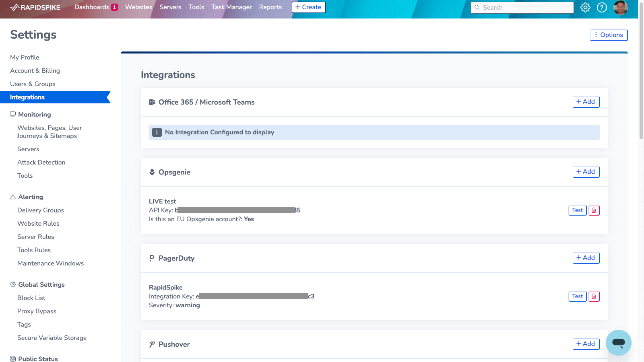Open the Reports menu
Image resolution: width=644 pixels, height=362 pixels.
(270, 7)
